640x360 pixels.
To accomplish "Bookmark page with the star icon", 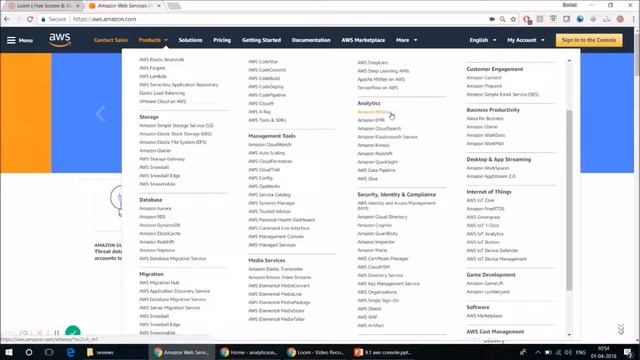I will coord(513,19).
